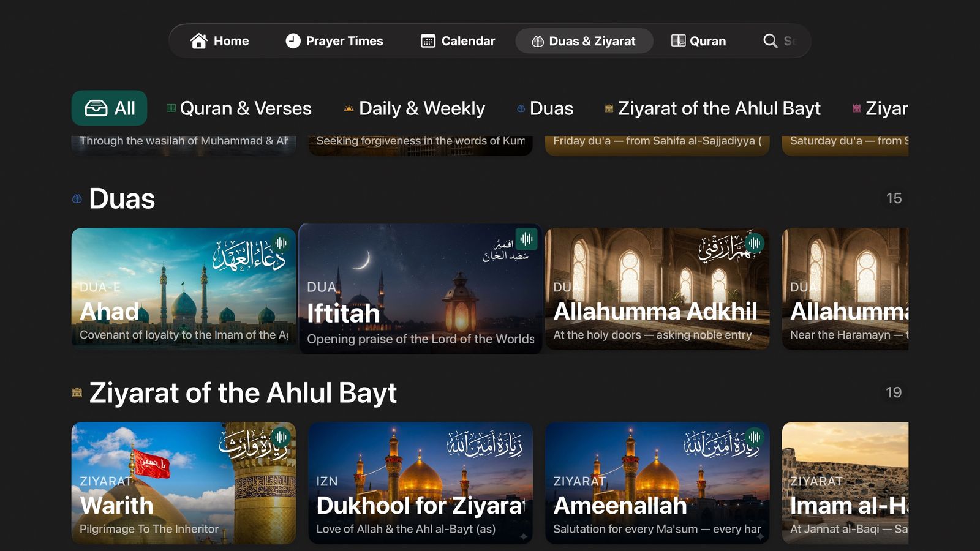The image size is (980, 551).
Task: Click the Quran book icon
Action: tap(678, 40)
